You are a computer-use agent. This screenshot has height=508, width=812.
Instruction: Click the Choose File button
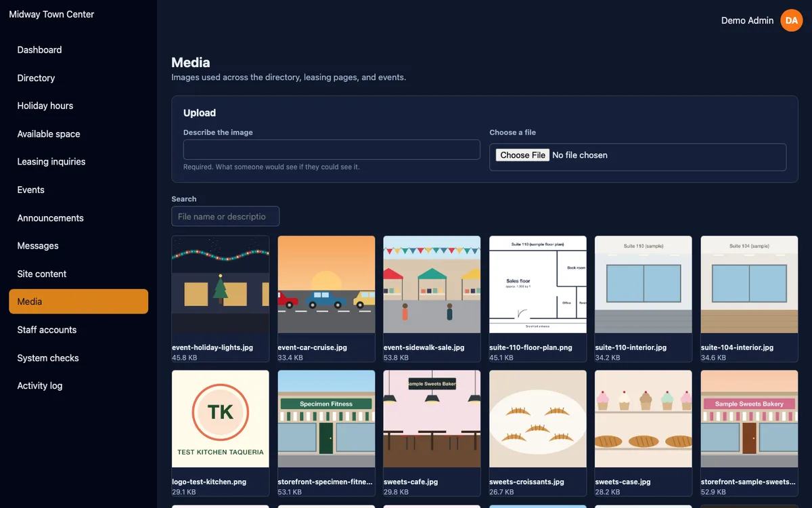[522, 155]
